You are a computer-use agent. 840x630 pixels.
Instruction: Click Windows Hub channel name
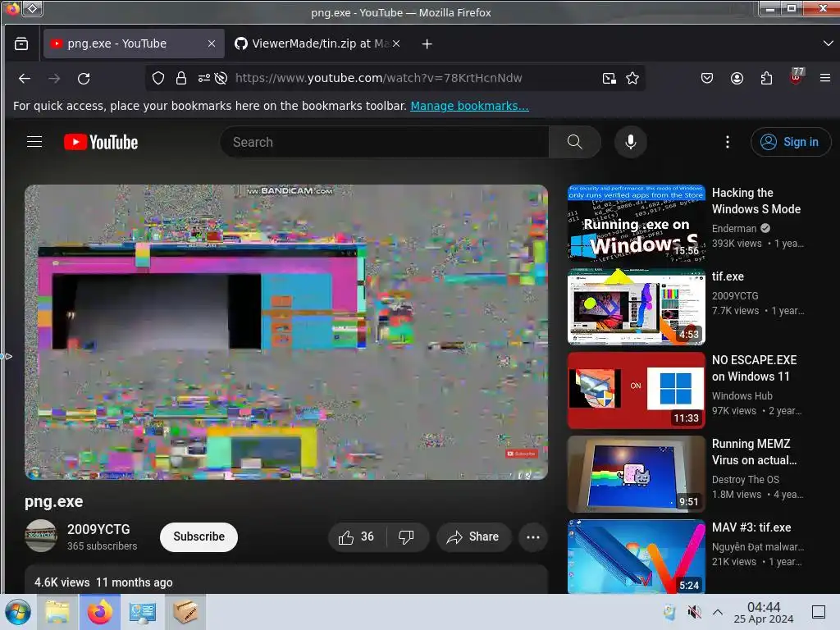click(742, 396)
